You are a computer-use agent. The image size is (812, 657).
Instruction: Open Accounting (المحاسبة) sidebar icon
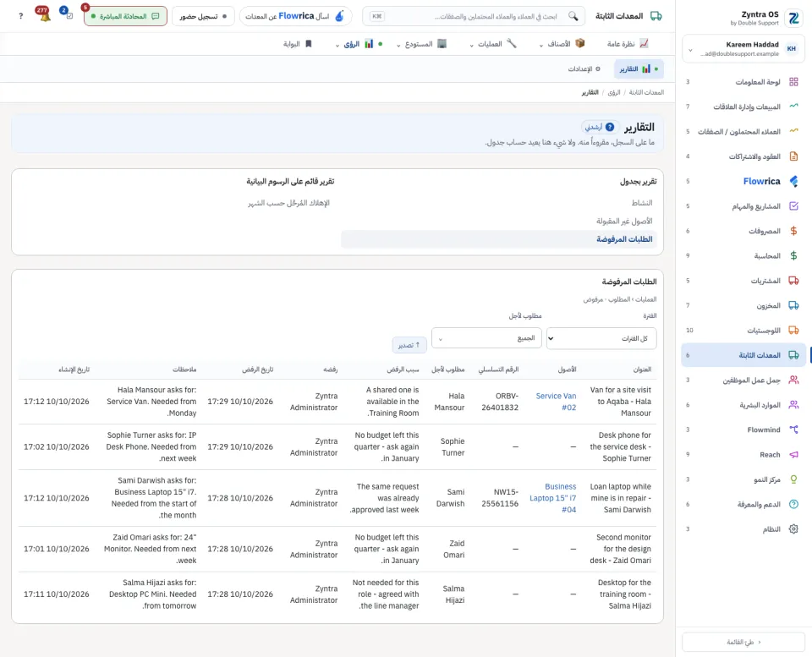click(x=793, y=255)
